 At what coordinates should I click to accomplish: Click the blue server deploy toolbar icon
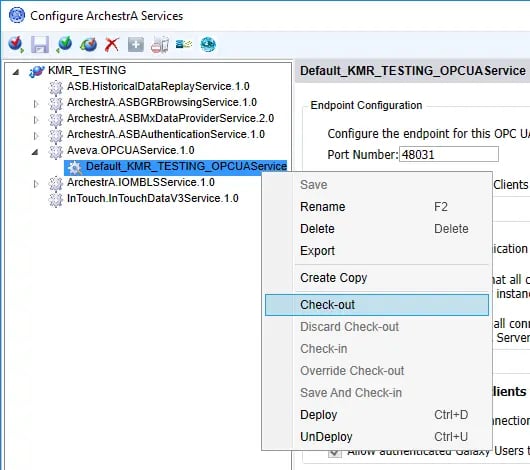pos(184,44)
